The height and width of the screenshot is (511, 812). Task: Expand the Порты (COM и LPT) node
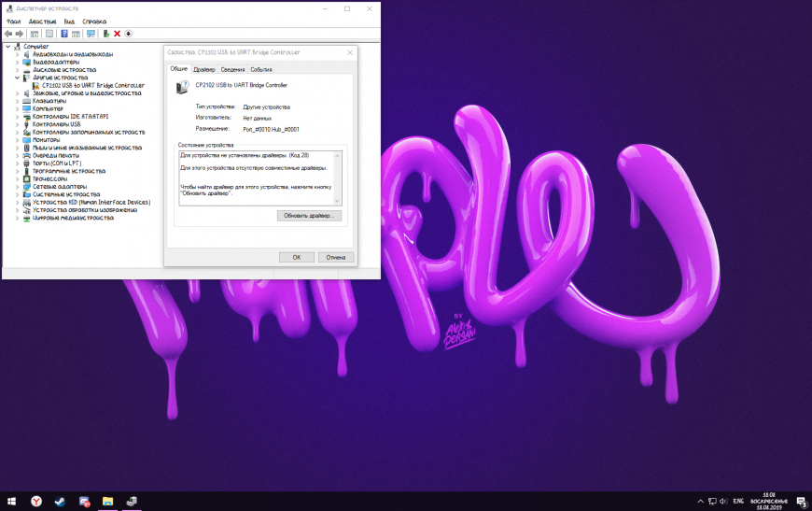tap(17, 163)
